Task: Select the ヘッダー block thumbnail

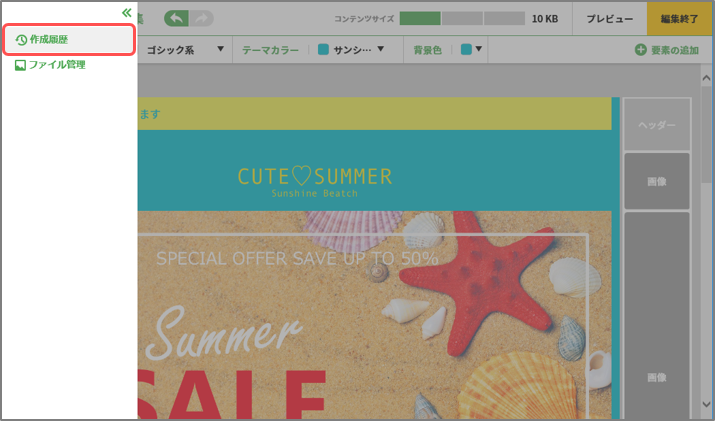Action: tap(657, 125)
